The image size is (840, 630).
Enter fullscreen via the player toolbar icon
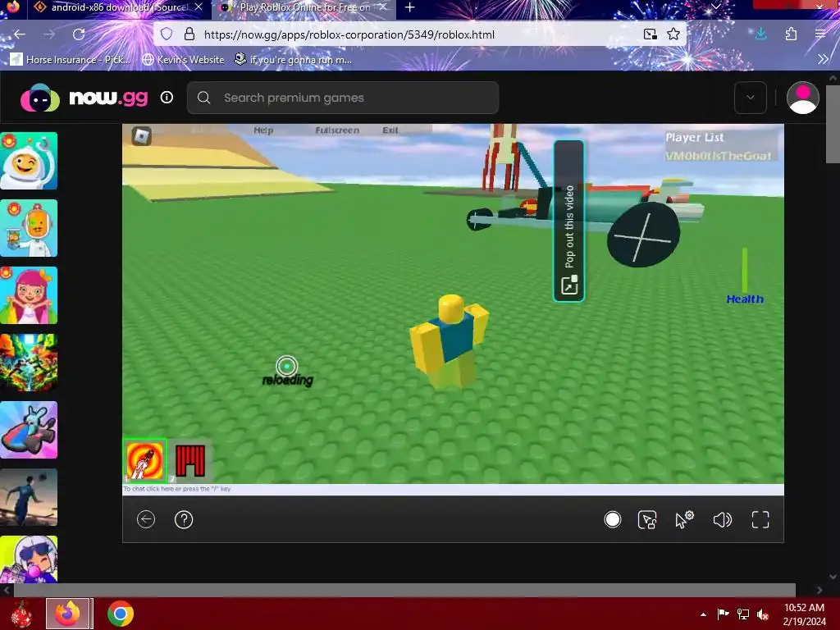(760, 519)
